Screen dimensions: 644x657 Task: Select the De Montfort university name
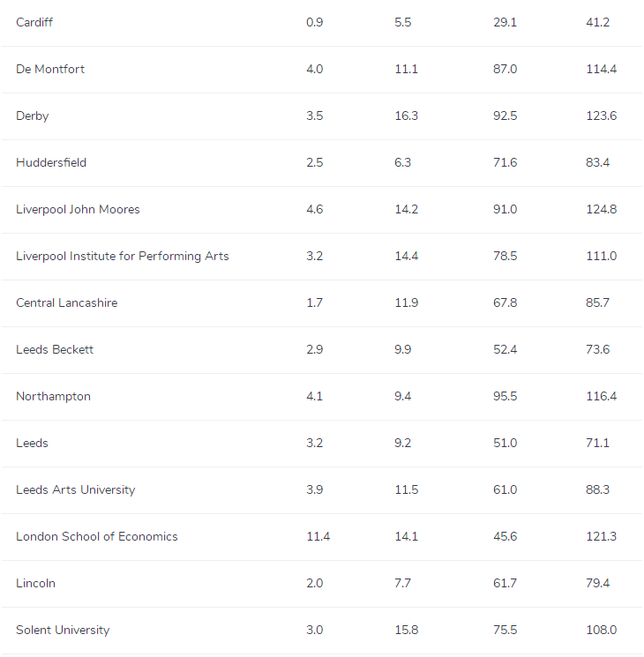click(50, 69)
